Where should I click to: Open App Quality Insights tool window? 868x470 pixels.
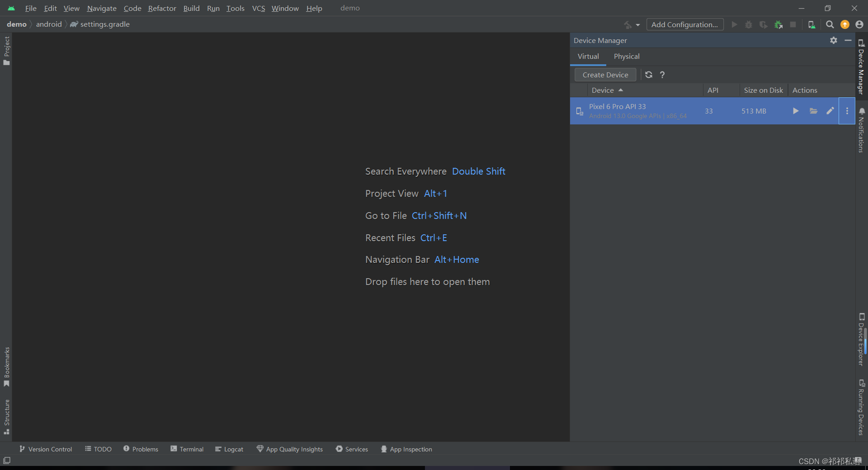pyautogui.click(x=289, y=449)
